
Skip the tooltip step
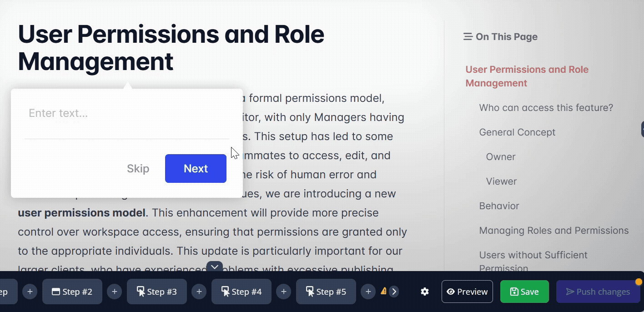[x=138, y=169]
